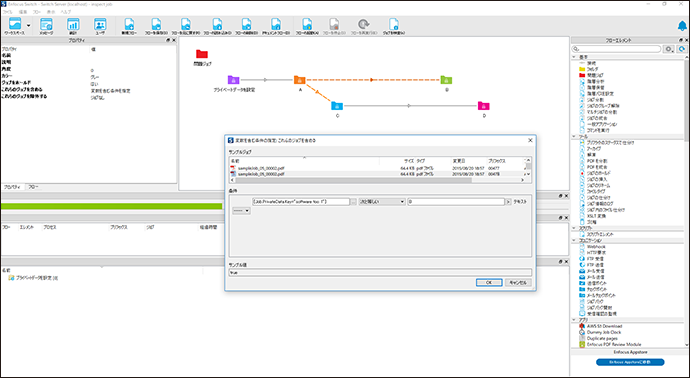Click the New Flow toolbar icon

(x=129, y=26)
